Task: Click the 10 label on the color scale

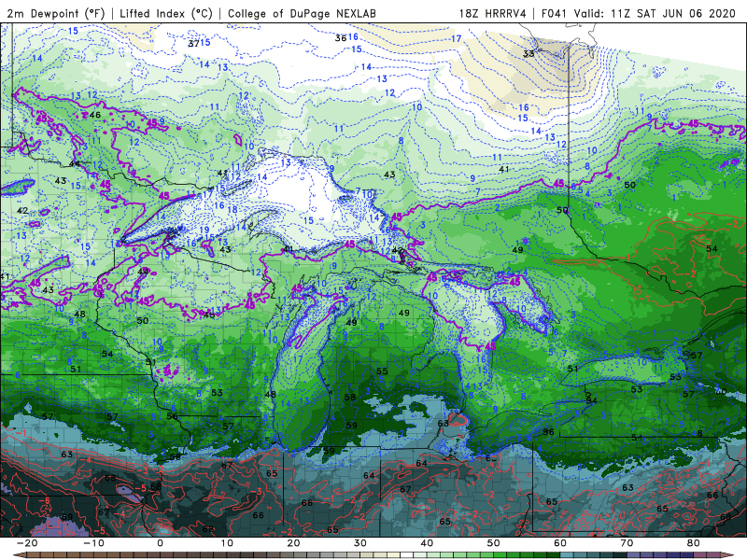Action: 227,543
